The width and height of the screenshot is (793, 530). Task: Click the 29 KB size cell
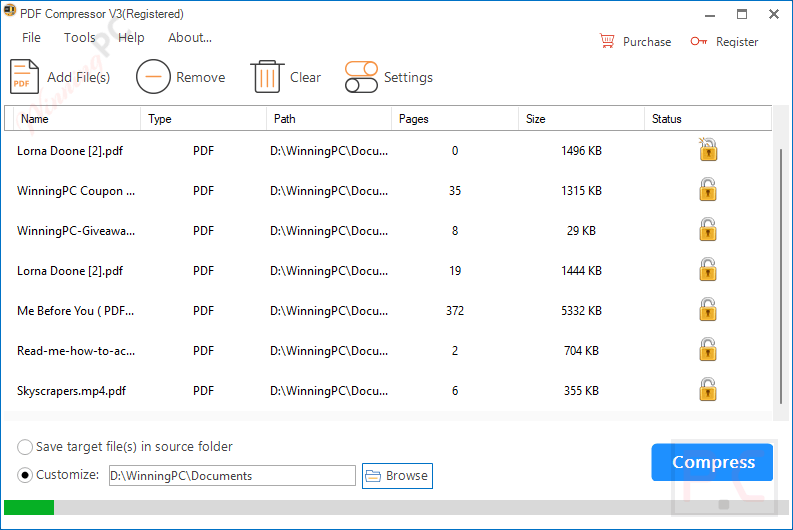(581, 231)
